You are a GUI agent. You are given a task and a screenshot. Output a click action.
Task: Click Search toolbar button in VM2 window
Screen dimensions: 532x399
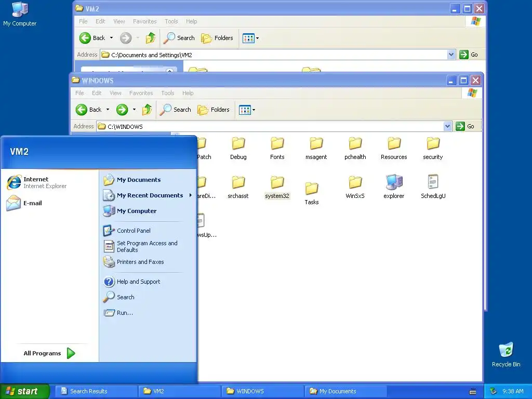tap(179, 38)
